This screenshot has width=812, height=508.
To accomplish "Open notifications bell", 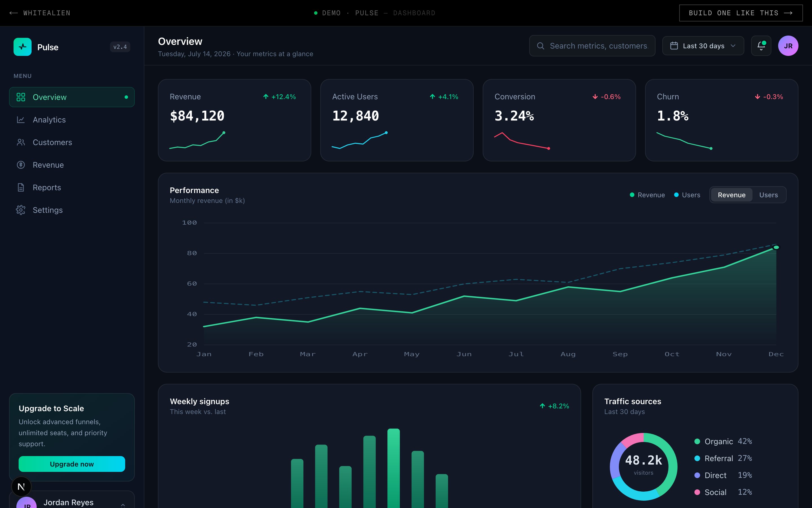I will point(761,46).
